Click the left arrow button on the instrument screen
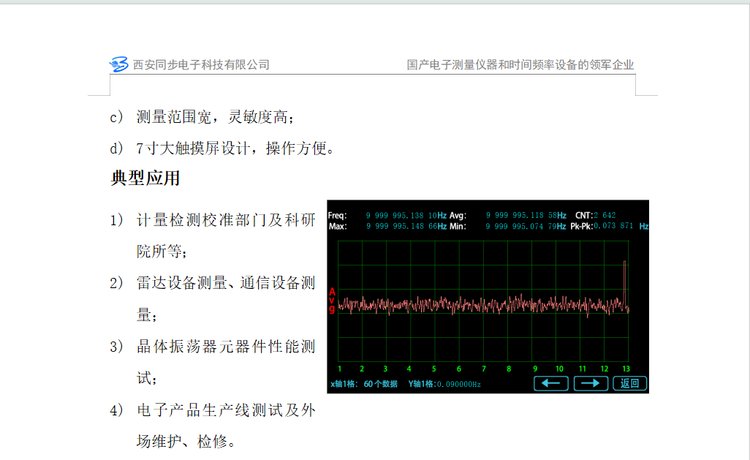Screen dimensions: 750x460 (x=550, y=383)
